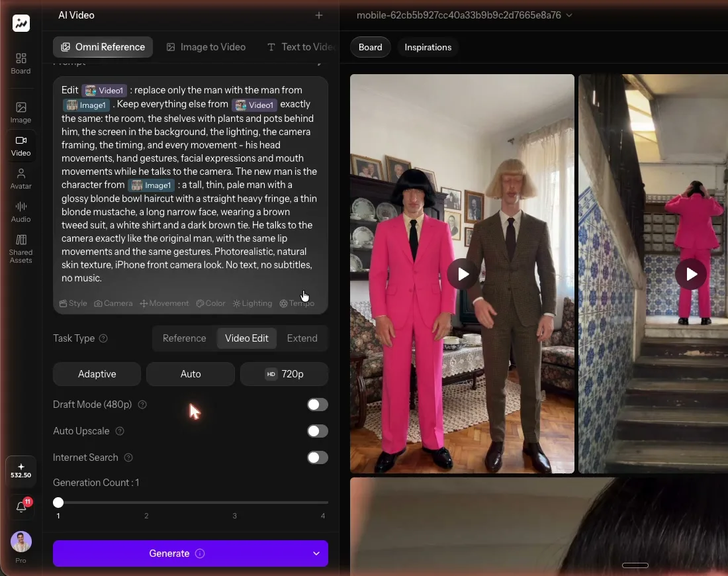728x576 pixels.
Task: Open the Inspirations tab
Action: click(428, 48)
